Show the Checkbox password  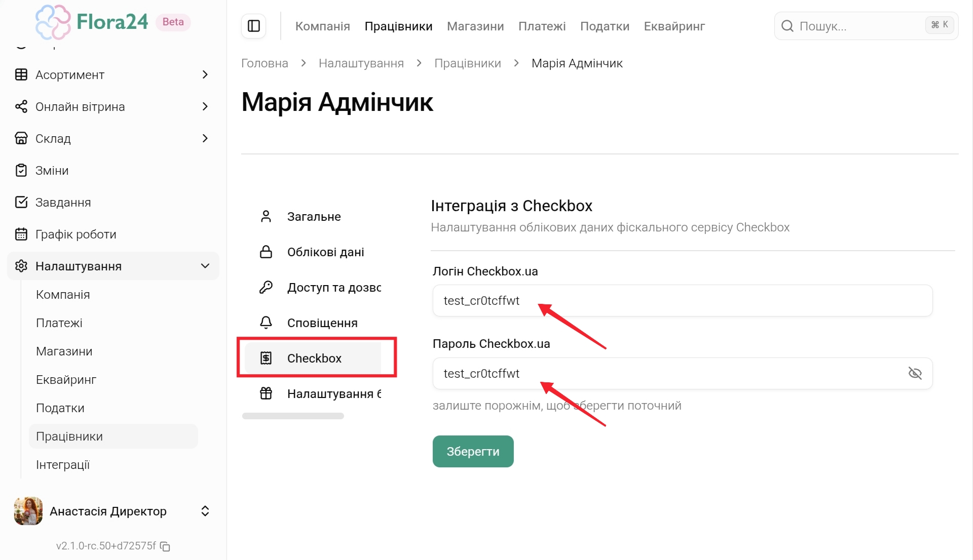pos(915,374)
